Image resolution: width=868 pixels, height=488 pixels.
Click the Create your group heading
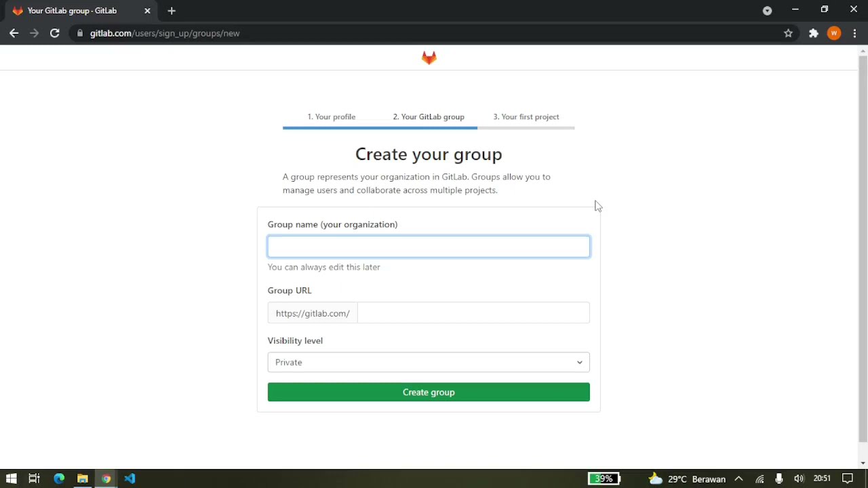click(429, 155)
